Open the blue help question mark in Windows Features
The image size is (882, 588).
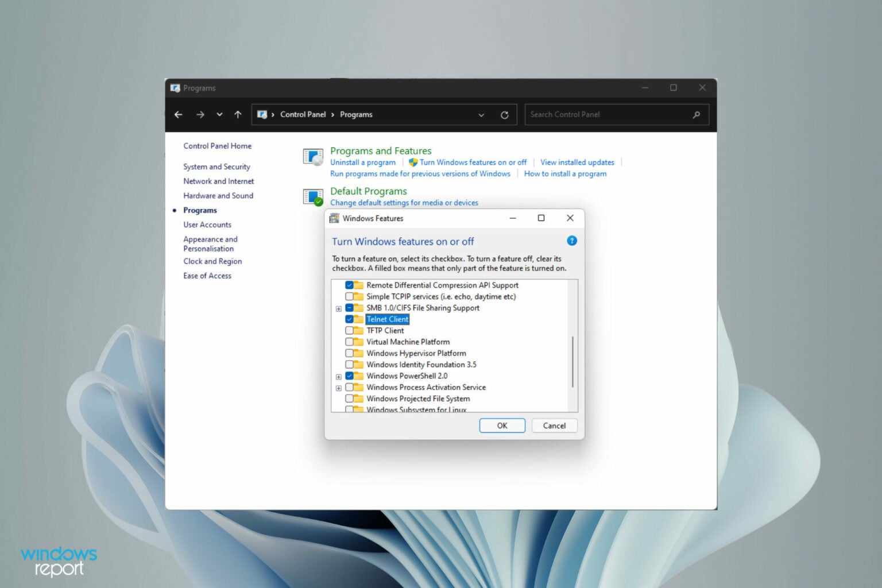coord(571,241)
